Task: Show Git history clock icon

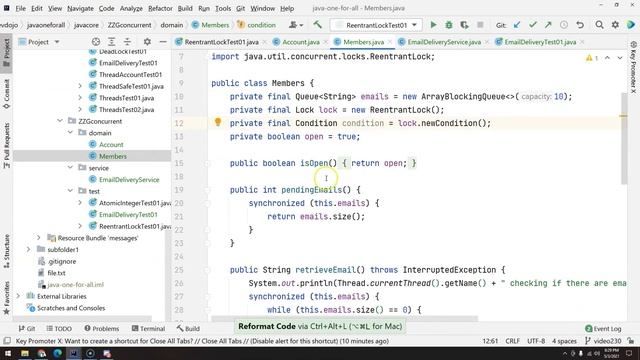Action: point(564,25)
